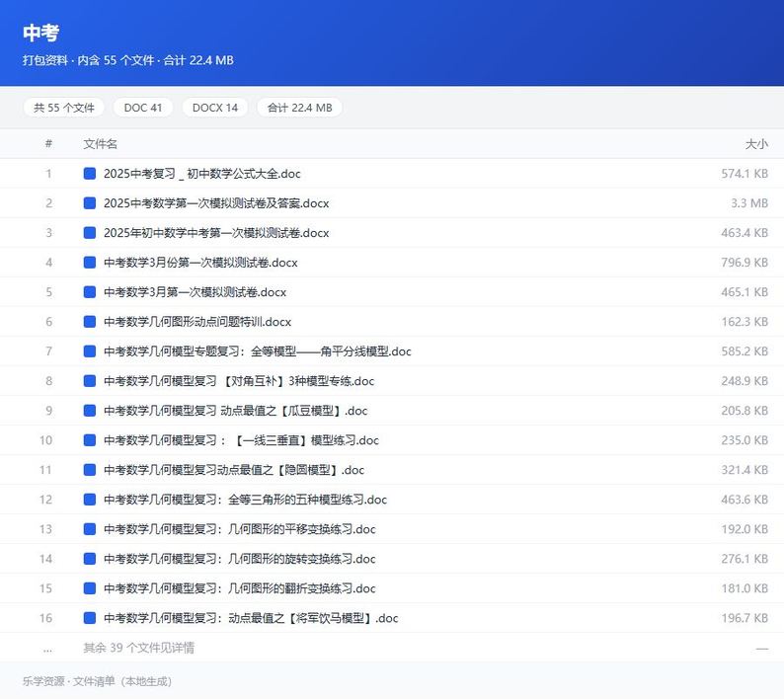Click file icon for 几何图形的平移变换练习.doc
The height and width of the screenshot is (699, 784).
[x=90, y=529]
